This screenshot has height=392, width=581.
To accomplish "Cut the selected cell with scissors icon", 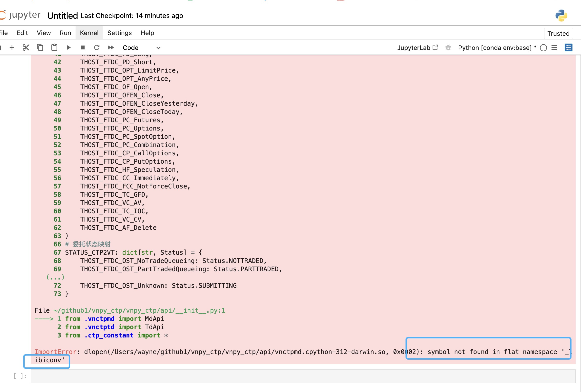I will pos(26,47).
